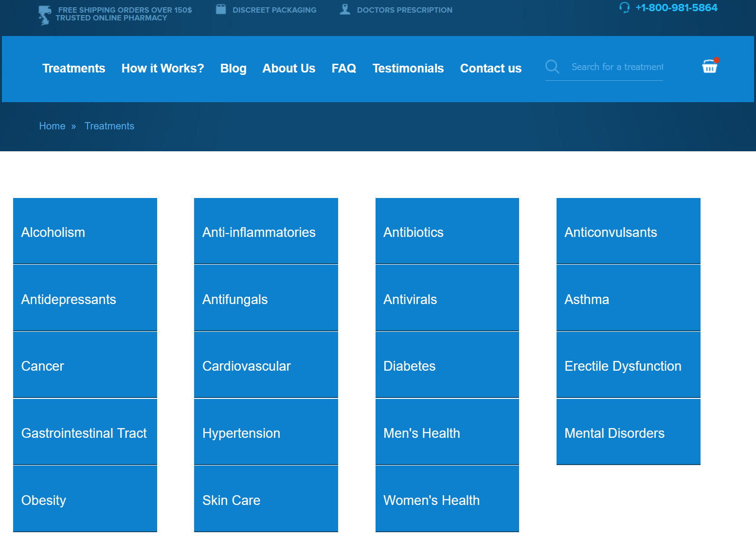
Task: Click the treatment search input field
Action: (x=616, y=67)
